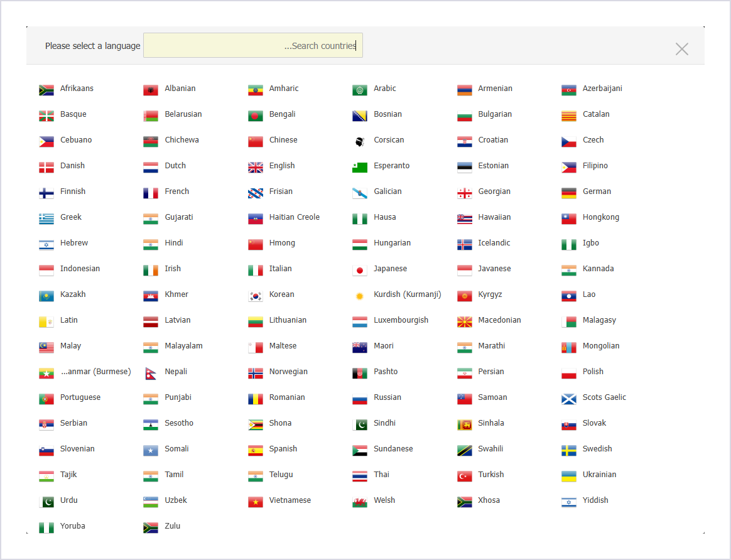Choose Polish language link
The height and width of the screenshot is (560, 731).
(593, 371)
